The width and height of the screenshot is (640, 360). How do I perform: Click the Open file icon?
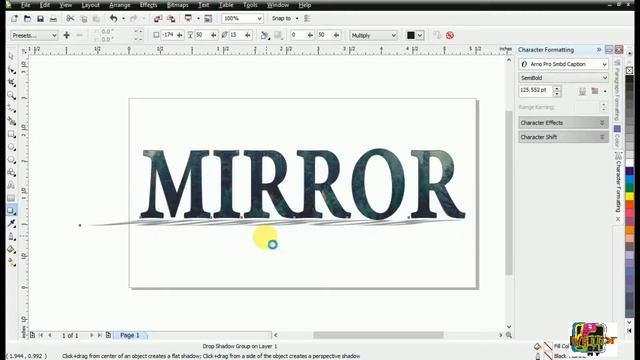[x=27, y=18]
